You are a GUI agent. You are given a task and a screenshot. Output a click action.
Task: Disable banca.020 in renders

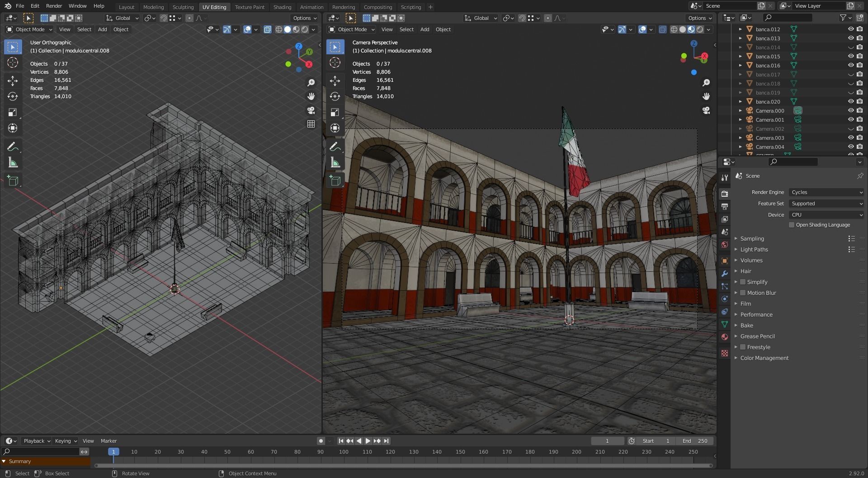tap(859, 101)
